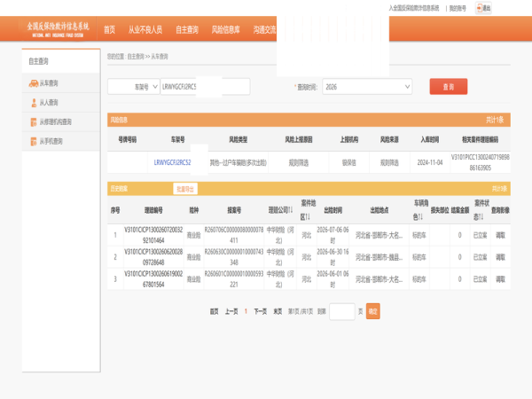Click the 2026-06-30 accident time cell
The image size is (532, 399).
tap(332, 257)
